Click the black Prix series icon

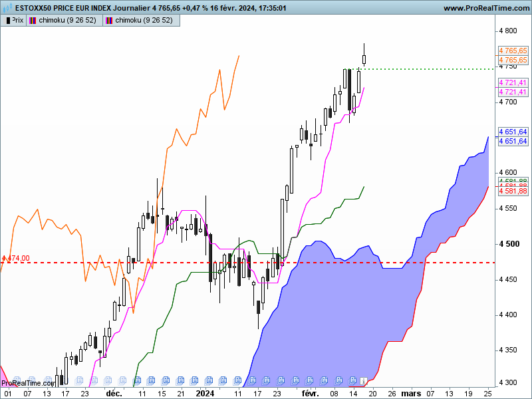point(8,21)
